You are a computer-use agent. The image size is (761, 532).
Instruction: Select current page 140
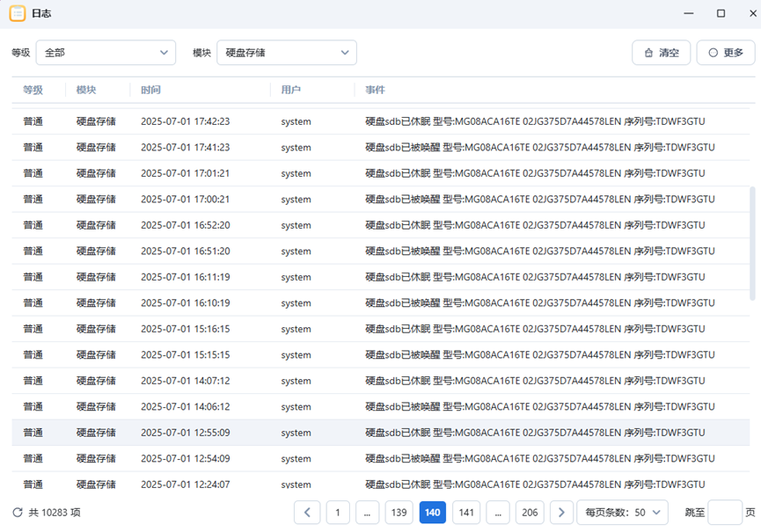click(433, 513)
